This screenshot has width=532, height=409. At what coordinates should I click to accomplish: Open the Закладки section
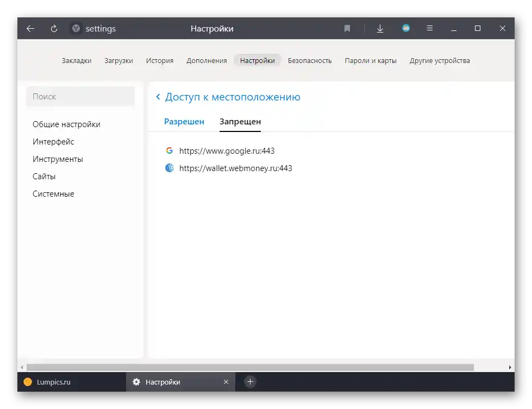[x=77, y=61]
